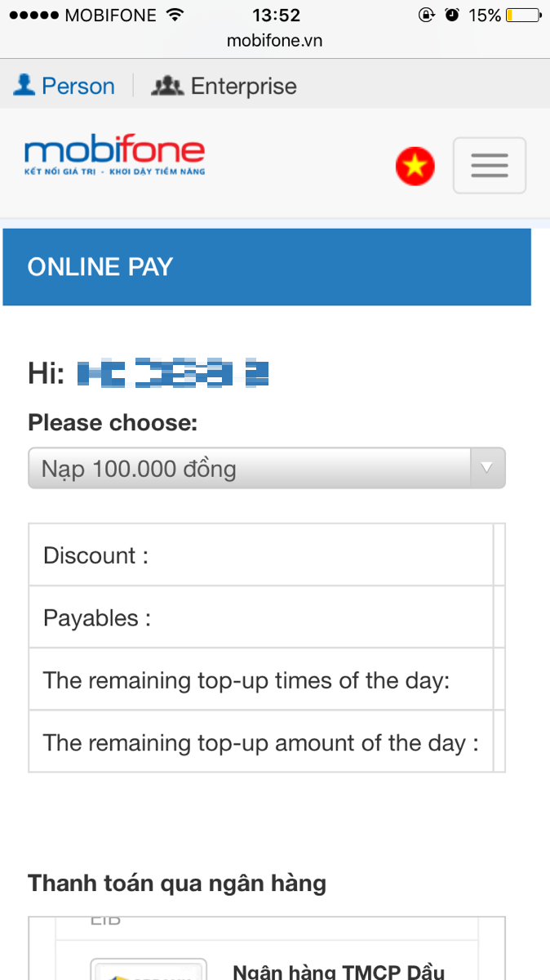550x980 pixels.
Task: Select the Discount row
Action: pyautogui.click(x=260, y=555)
